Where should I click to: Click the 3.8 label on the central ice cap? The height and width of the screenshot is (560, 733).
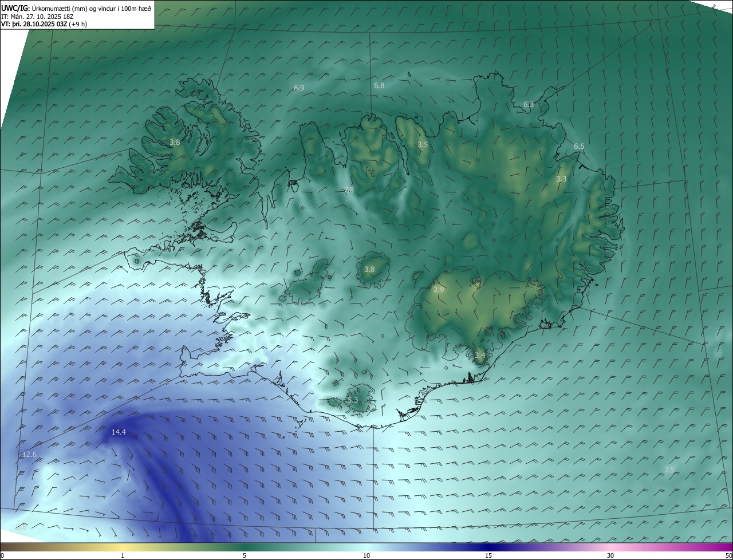369,270
